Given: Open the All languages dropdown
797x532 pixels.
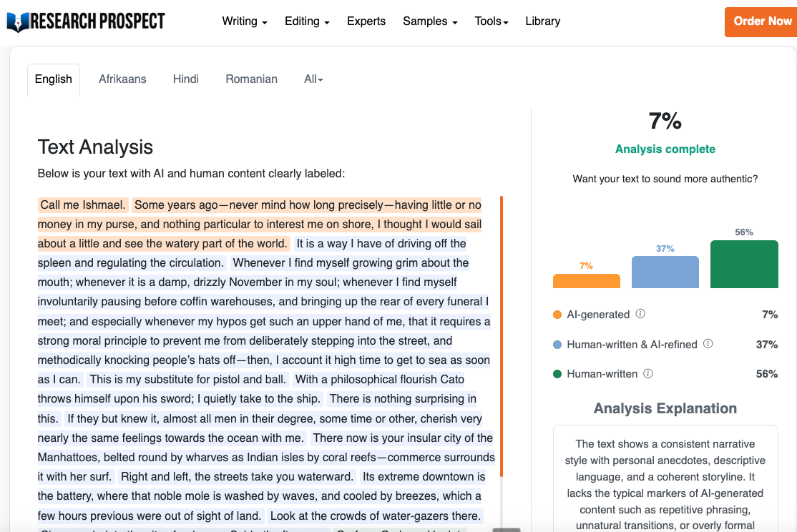Looking at the screenshot, I should [313, 79].
